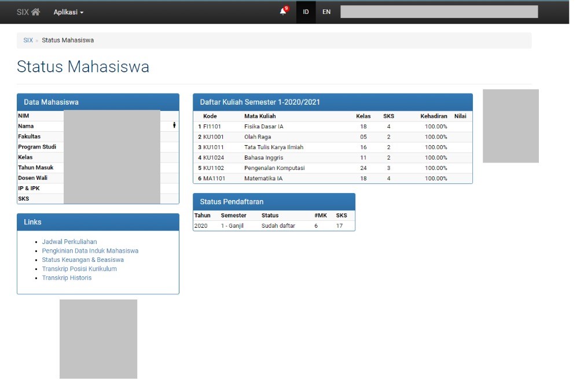Image resolution: width=584 pixels, height=392 pixels.
Task: Click the person icon in Nama row
Action: pos(174,125)
